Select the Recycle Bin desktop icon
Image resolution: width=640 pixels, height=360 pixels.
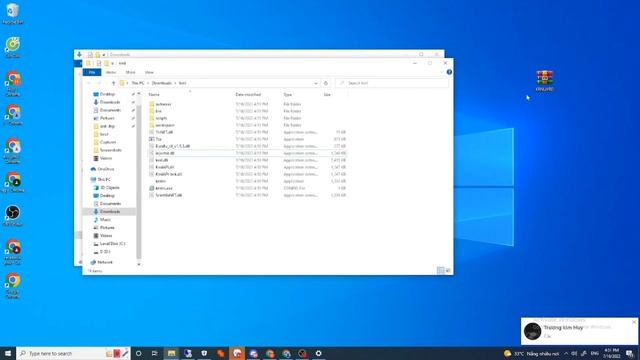(13, 14)
